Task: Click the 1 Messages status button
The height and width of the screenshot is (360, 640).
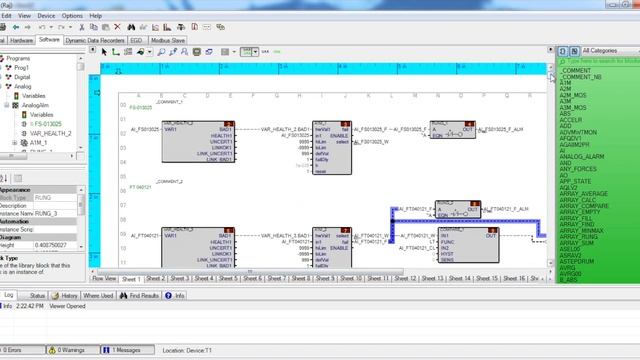Action: point(127,350)
